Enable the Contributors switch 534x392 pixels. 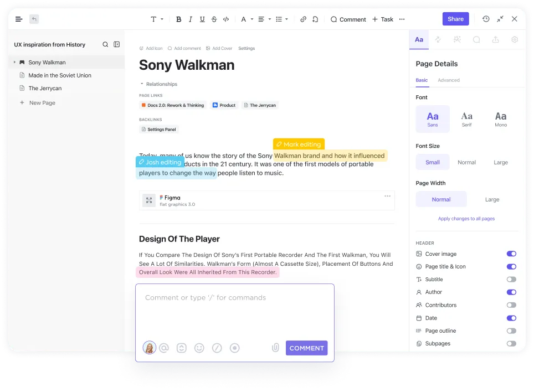pos(511,305)
